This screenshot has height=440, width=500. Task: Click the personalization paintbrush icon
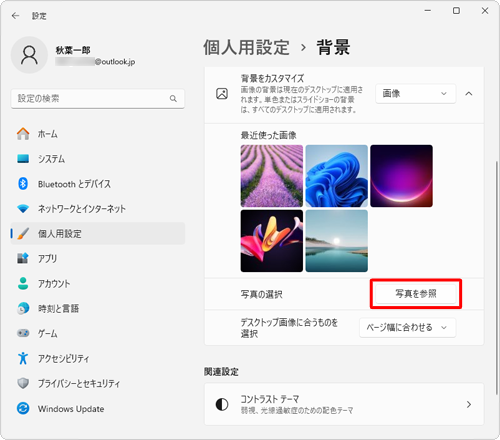click(23, 233)
